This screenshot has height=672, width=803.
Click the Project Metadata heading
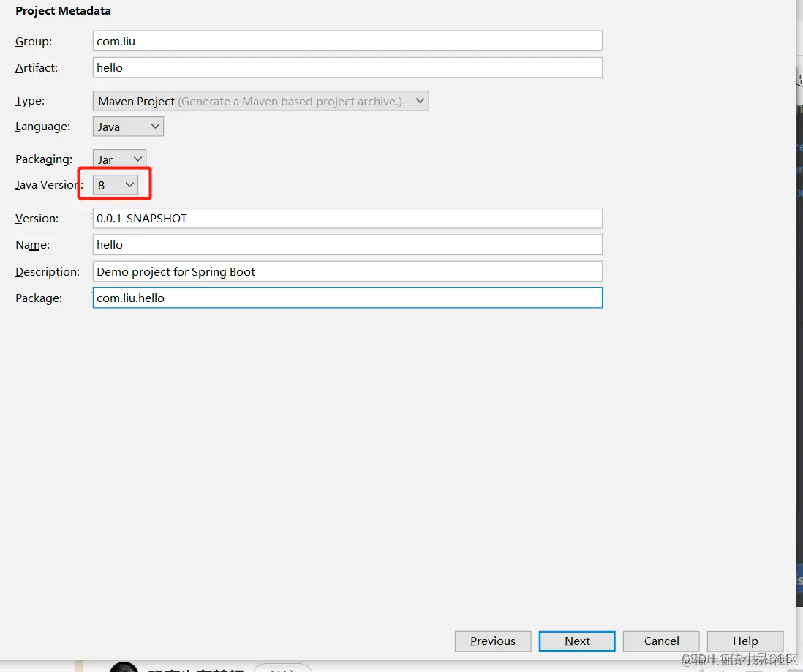[x=63, y=11]
